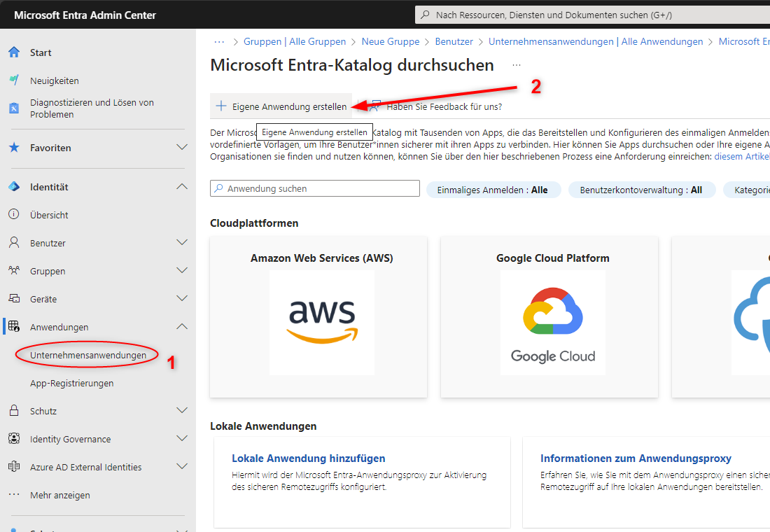Collapse the Identität section

click(182, 187)
